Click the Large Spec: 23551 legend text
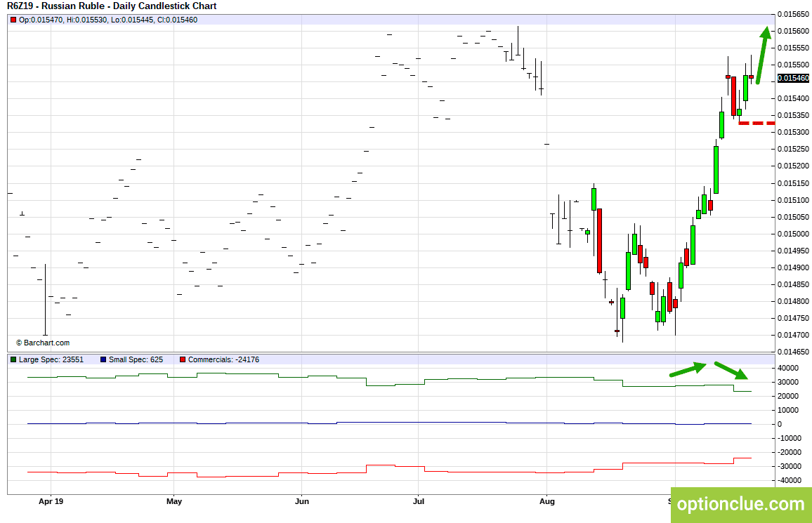 pos(51,359)
